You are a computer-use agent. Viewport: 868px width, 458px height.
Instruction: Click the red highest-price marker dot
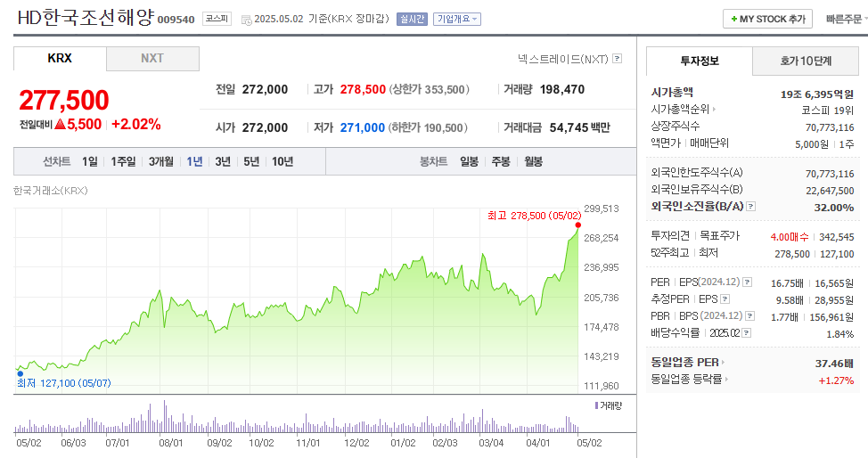coord(578,225)
